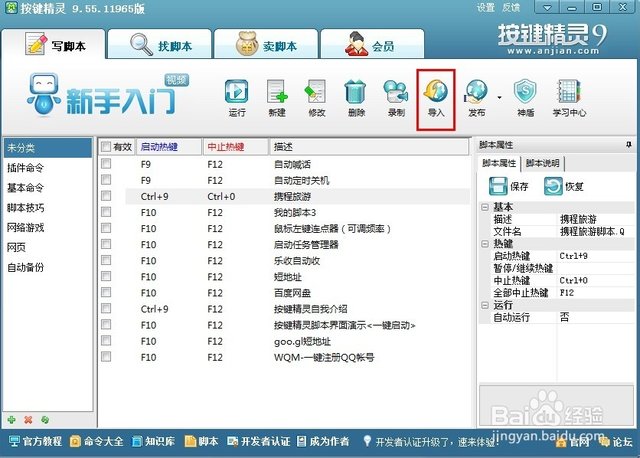Select the 插件命令 category
The height and width of the screenshot is (458, 640).
[47, 167]
